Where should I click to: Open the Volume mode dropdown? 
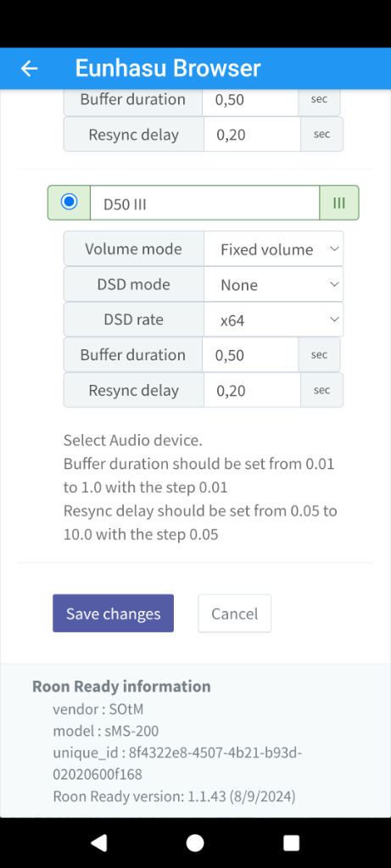274,249
